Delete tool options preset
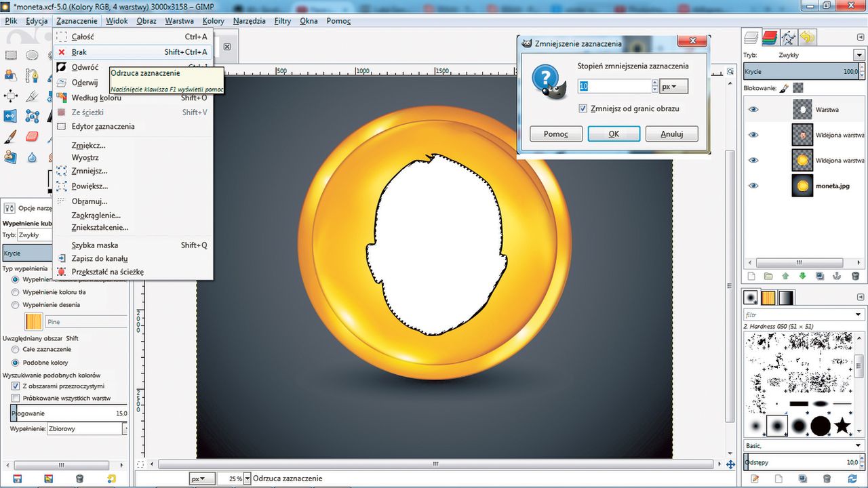This screenshot has height=488, width=868. 79,479
